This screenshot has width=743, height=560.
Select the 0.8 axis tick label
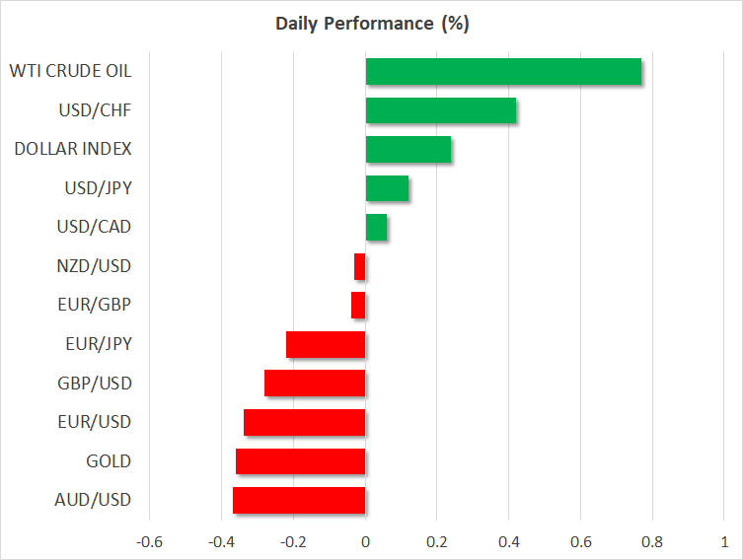pos(652,542)
